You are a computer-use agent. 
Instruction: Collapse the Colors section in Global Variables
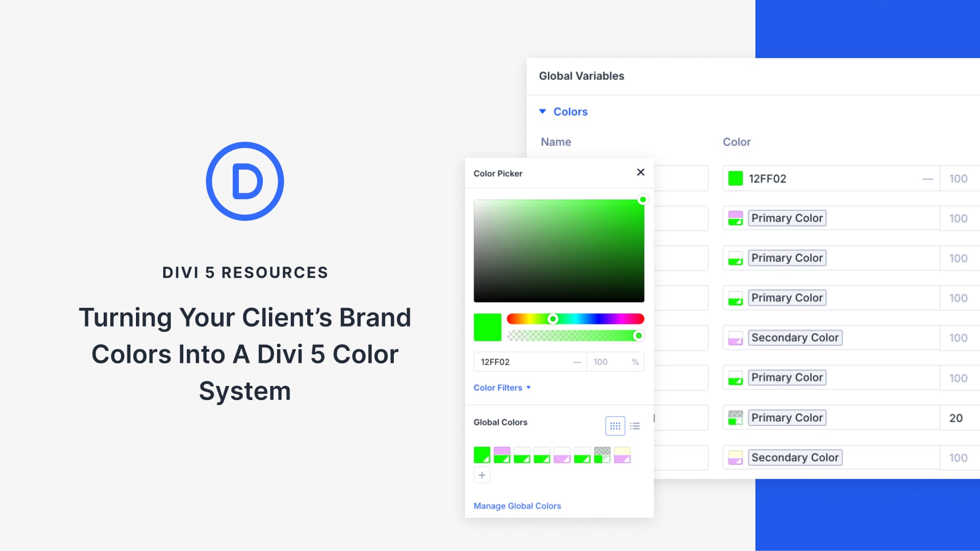coord(542,111)
